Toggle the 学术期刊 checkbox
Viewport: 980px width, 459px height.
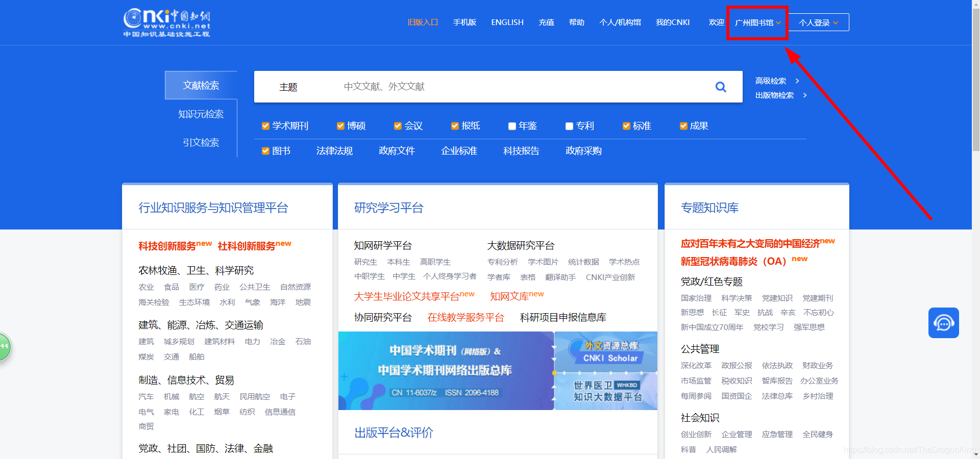265,126
